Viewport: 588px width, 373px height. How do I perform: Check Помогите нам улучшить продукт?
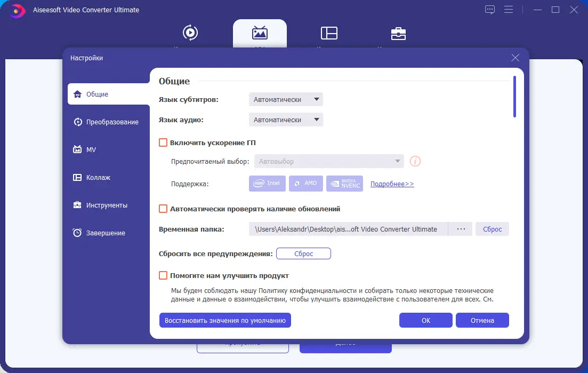[x=163, y=275]
